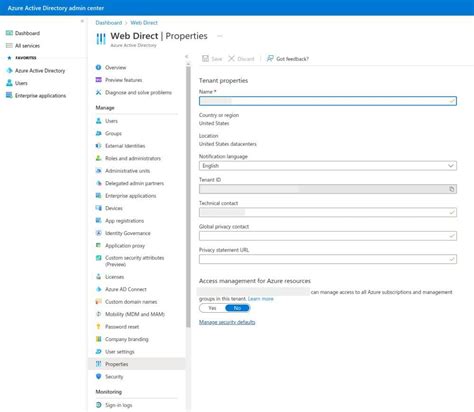Image resolution: width=474 pixels, height=412 pixels.
Task: Expand the Notification language dropdown
Action: [328, 166]
